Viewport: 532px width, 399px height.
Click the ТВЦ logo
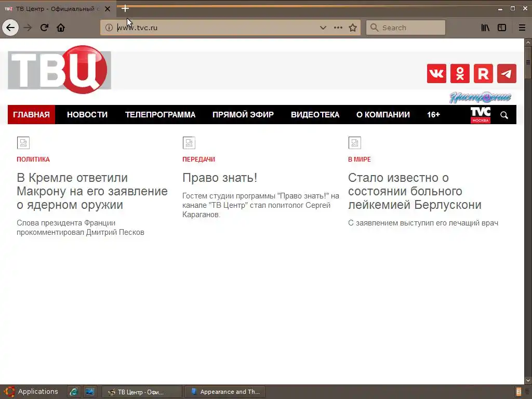(x=59, y=70)
